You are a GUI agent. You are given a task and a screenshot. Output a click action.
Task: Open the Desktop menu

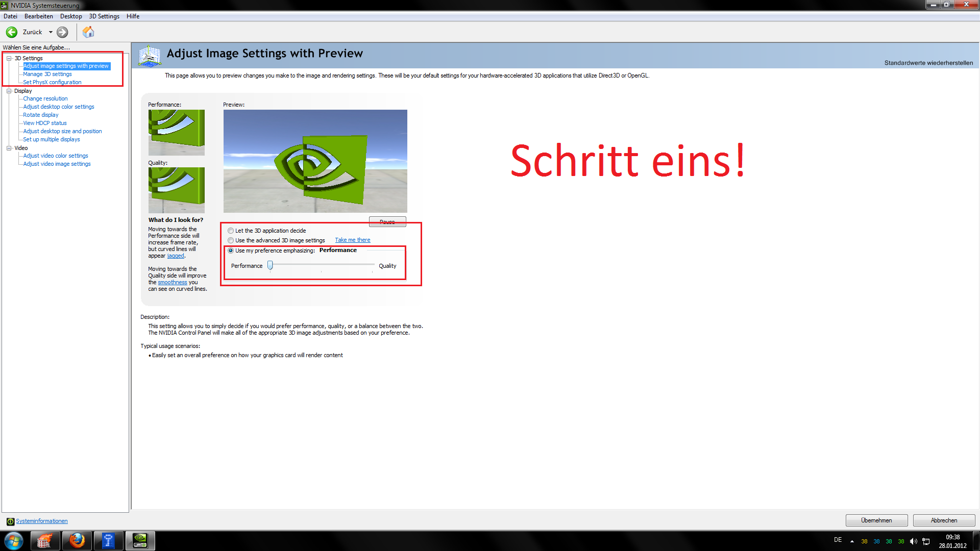coord(71,16)
